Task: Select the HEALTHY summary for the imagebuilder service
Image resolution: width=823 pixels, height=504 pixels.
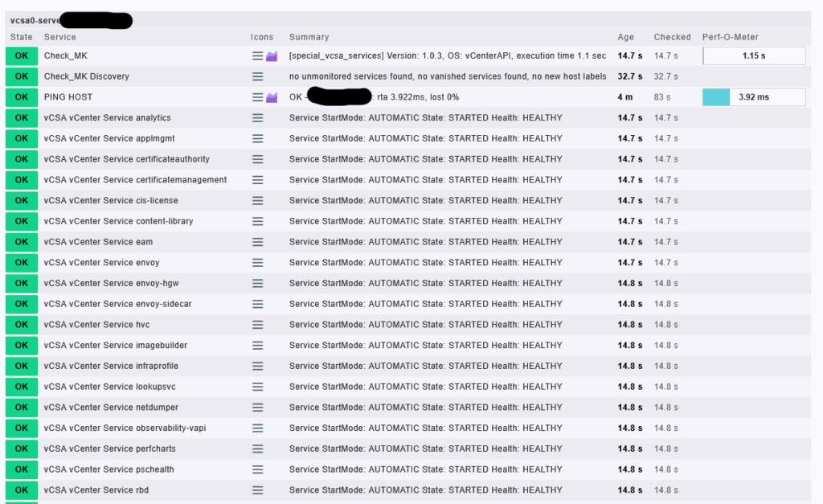Action: (x=426, y=346)
